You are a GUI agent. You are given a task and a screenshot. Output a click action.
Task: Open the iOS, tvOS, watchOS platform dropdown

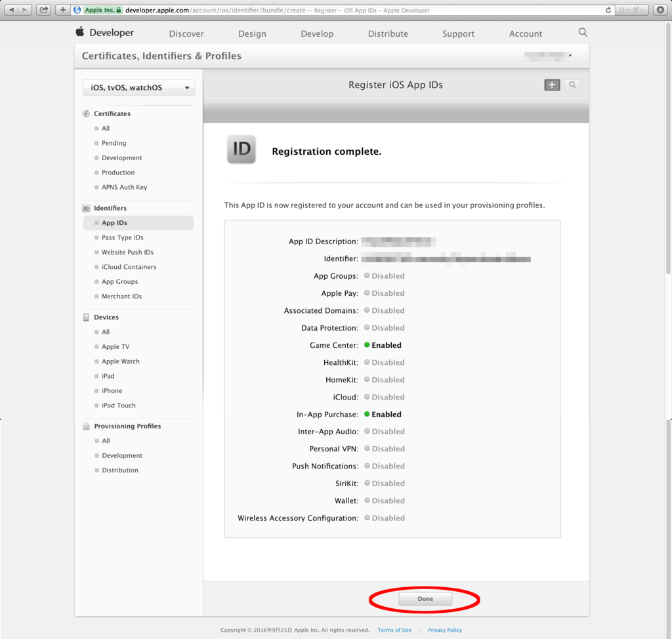pos(139,87)
